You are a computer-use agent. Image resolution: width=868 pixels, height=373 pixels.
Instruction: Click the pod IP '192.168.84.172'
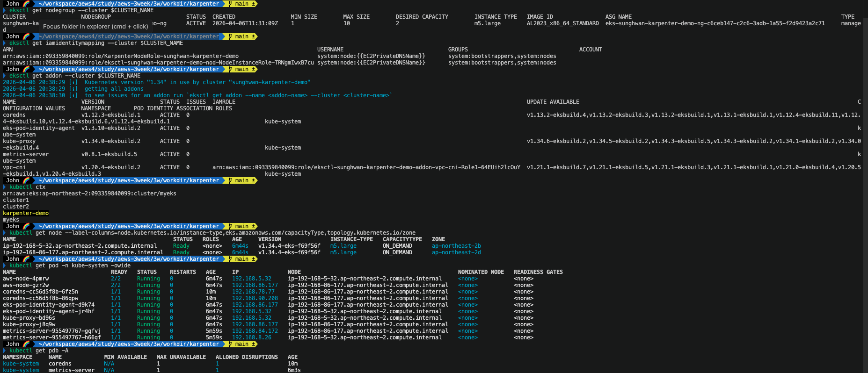click(255, 331)
